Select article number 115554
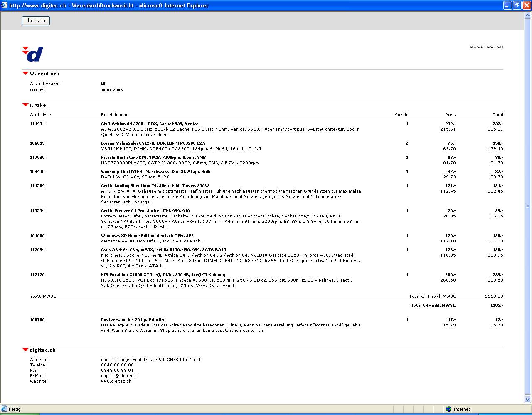Screen dimensions: 532x415 37,211
